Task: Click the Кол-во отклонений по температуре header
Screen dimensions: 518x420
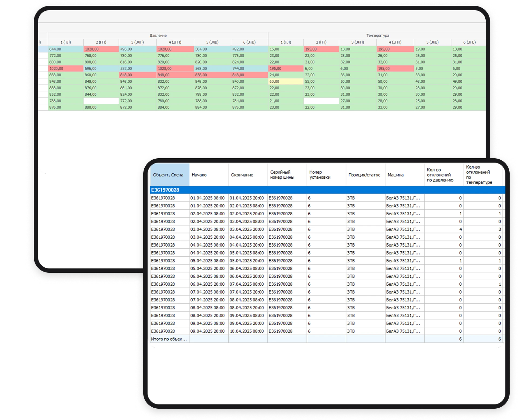Action: pyautogui.click(x=483, y=175)
